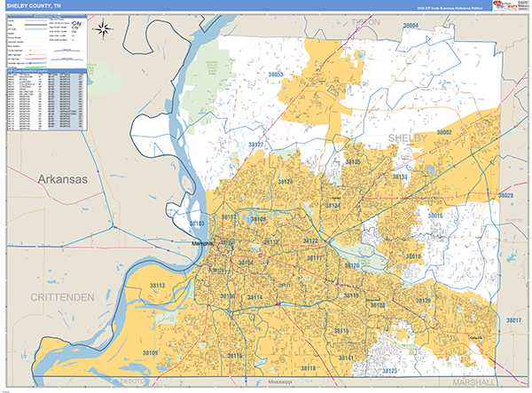This screenshot has width=532, height=393.
Task: Click the ZIP code label 38128
Action: coord(286,182)
